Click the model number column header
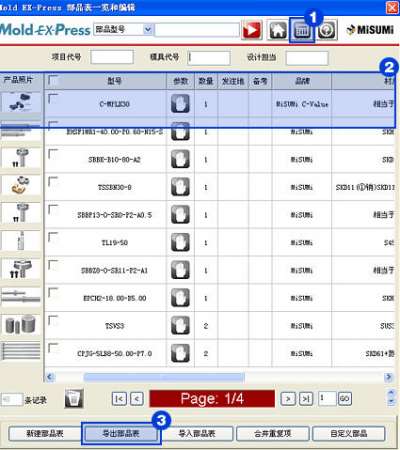Screen dimensions: 400x450 tap(114, 81)
